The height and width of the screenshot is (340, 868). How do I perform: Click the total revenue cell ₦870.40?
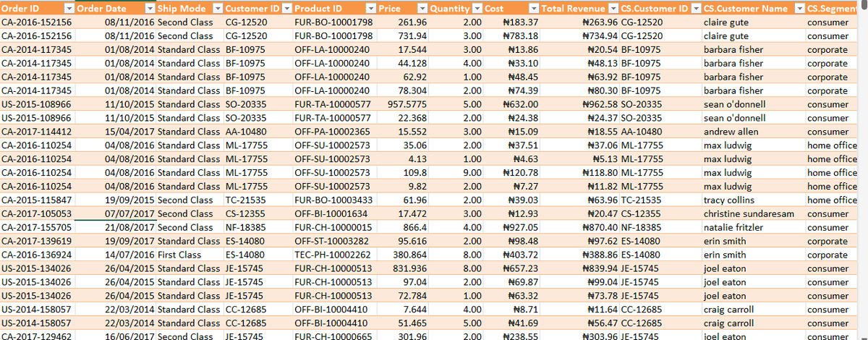(580, 227)
